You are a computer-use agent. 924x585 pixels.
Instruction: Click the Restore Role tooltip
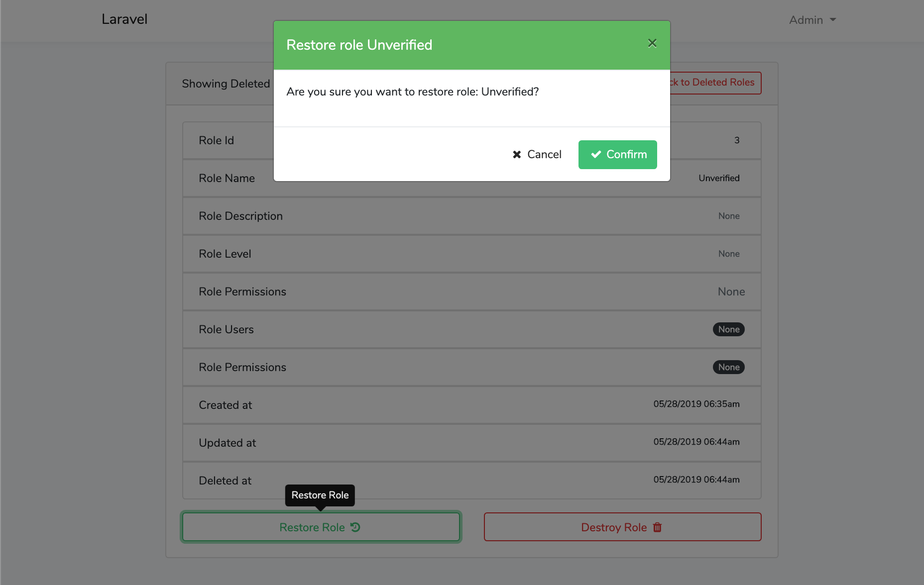(x=320, y=495)
